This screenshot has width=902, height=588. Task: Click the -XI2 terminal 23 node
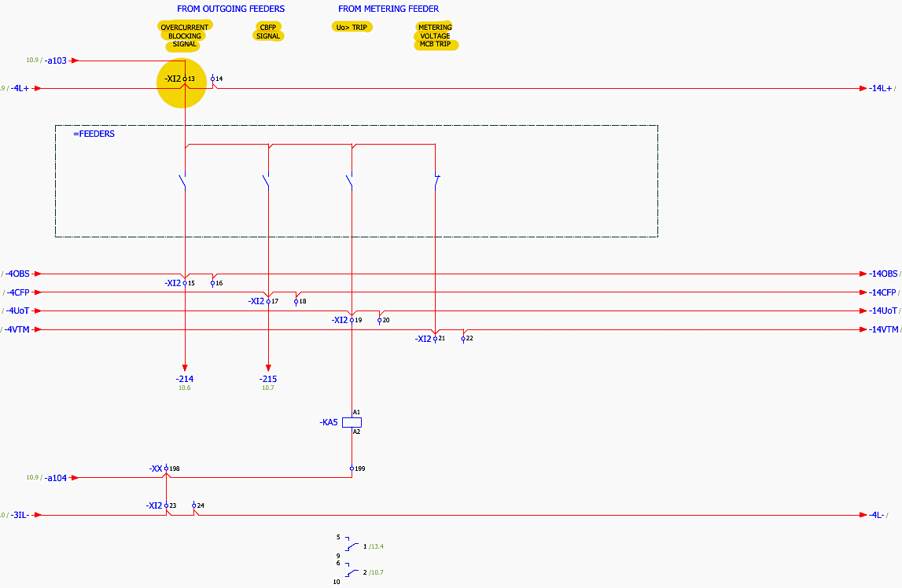tap(166, 505)
